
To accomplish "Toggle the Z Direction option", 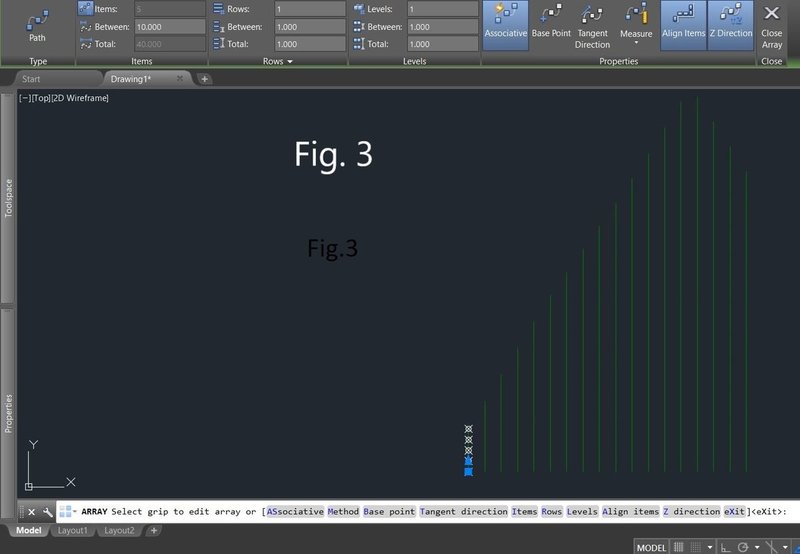I will point(731,24).
